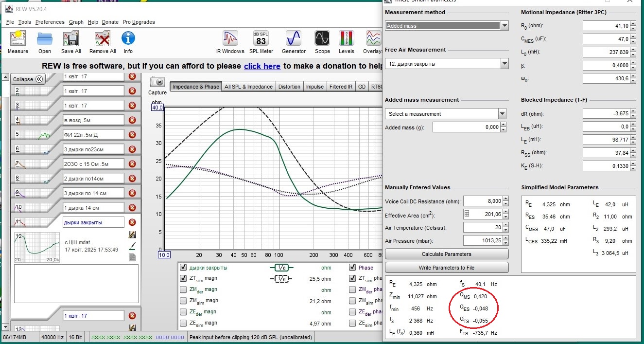644x344 pixels.
Task: Switch to the Distortion tab
Action: pyautogui.click(x=289, y=87)
